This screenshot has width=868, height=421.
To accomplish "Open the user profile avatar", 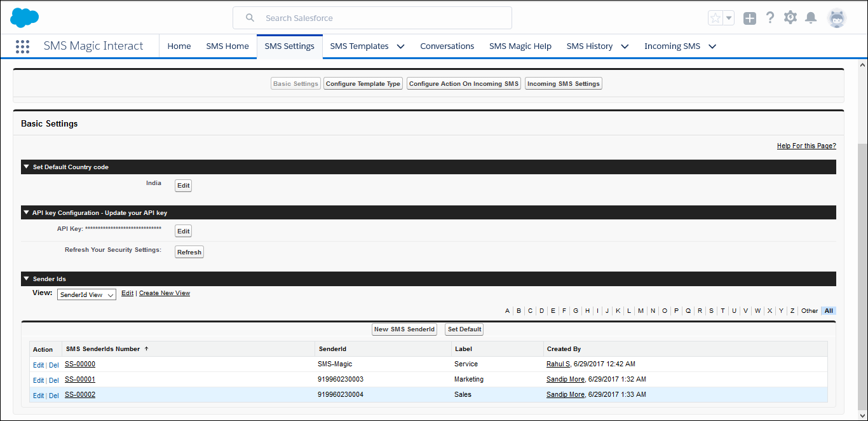I will [x=837, y=18].
